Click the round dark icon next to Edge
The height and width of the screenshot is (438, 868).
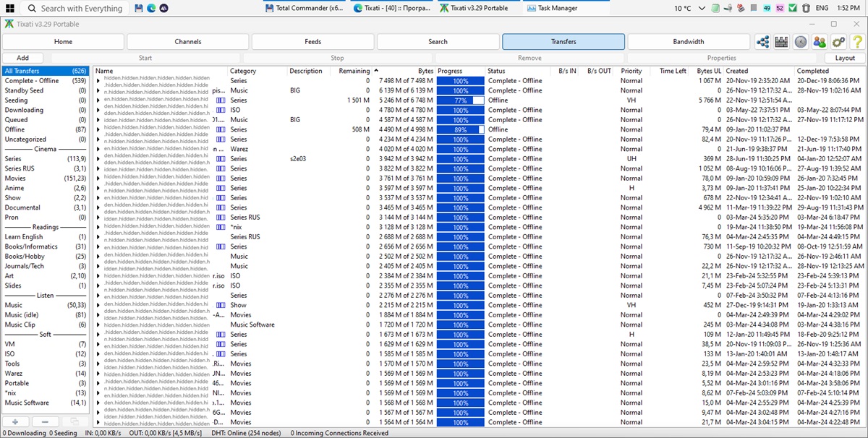(163, 9)
